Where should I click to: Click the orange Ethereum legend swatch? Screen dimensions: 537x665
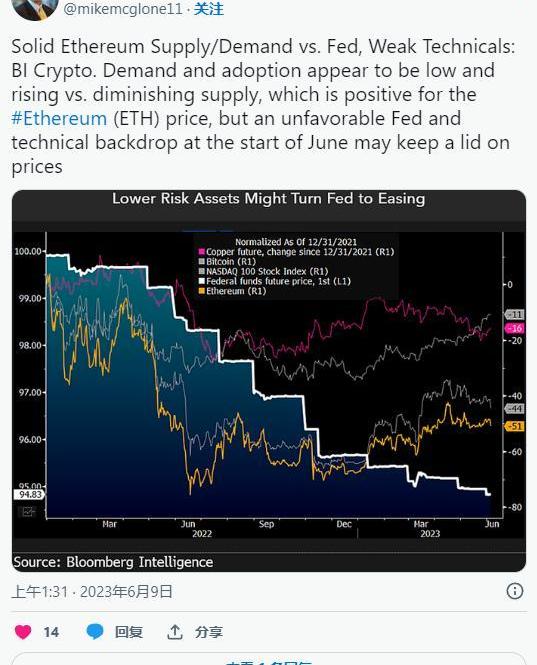pyautogui.click(x=202, y=291)
